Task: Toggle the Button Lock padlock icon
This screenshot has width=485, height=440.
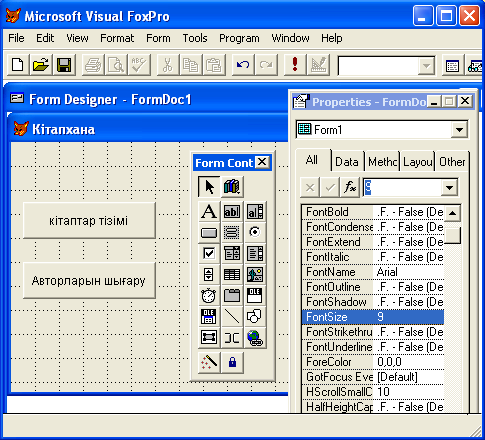Action: [x=232, y=362]
